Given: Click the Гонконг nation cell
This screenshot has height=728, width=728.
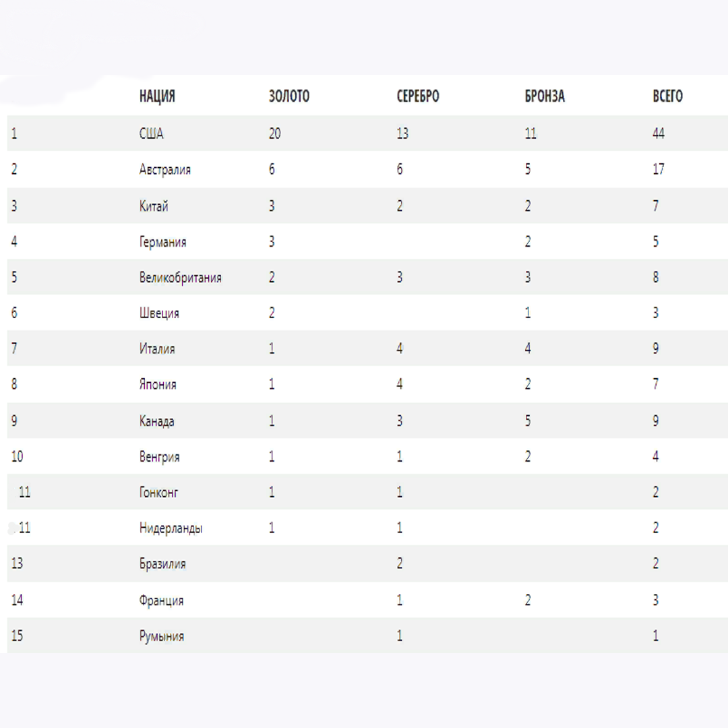Looking at the screenshot, I should coord(158,492).
